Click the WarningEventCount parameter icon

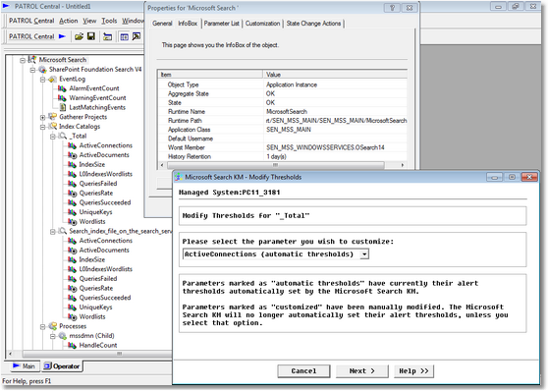[x=62, y=98]
